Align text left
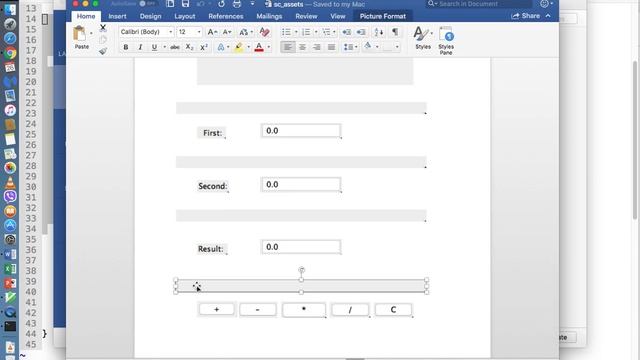The width and height of the screenshot is (640, 360). pos(288,47)
